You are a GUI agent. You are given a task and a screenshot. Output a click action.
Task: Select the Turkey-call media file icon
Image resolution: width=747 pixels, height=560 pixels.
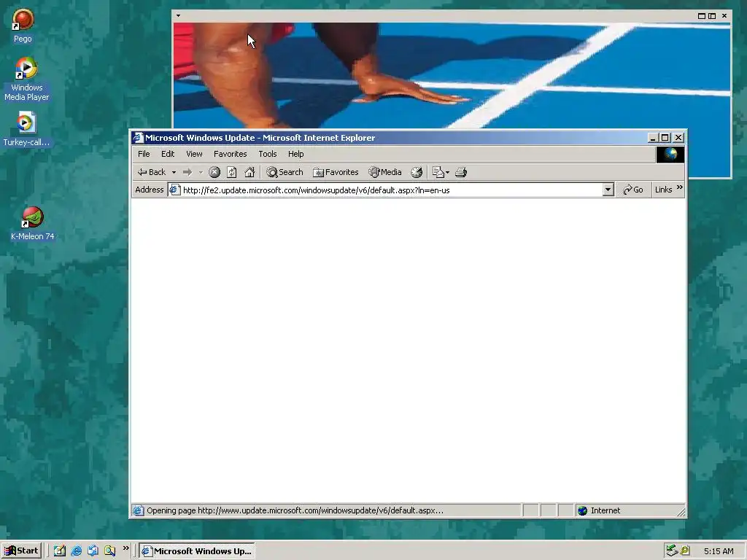tap(26, 128)
